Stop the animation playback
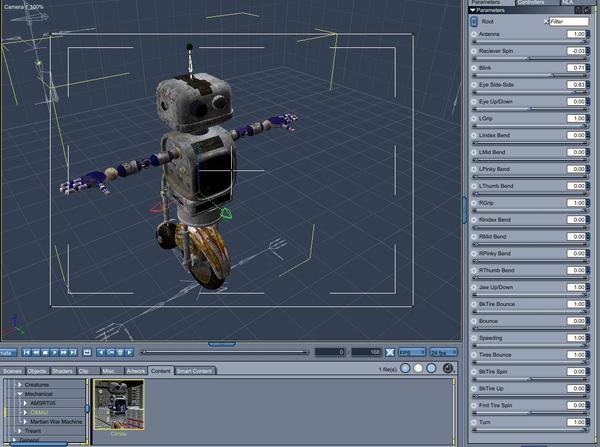 click(45, 352)
